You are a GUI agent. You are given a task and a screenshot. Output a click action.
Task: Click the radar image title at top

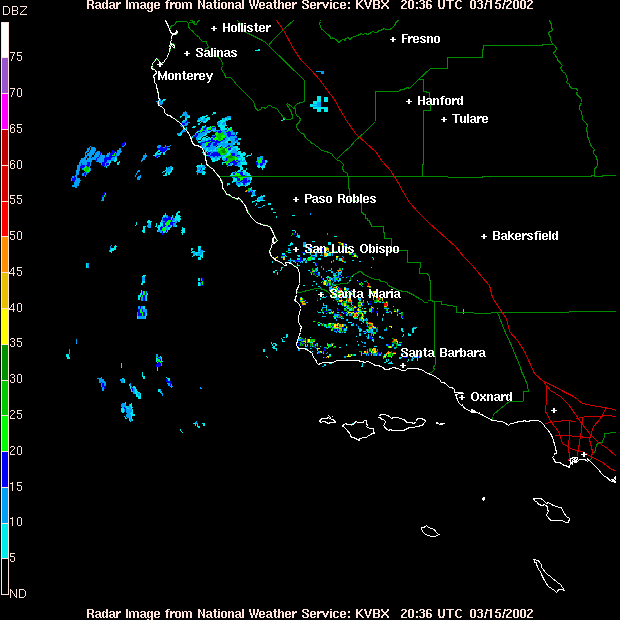point(310,5)
